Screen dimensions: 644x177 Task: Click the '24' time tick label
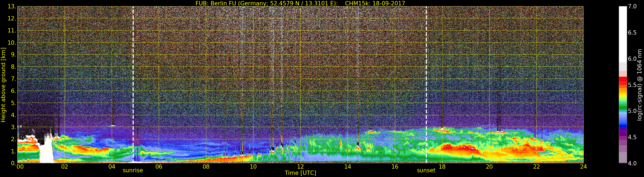[583, 166]
